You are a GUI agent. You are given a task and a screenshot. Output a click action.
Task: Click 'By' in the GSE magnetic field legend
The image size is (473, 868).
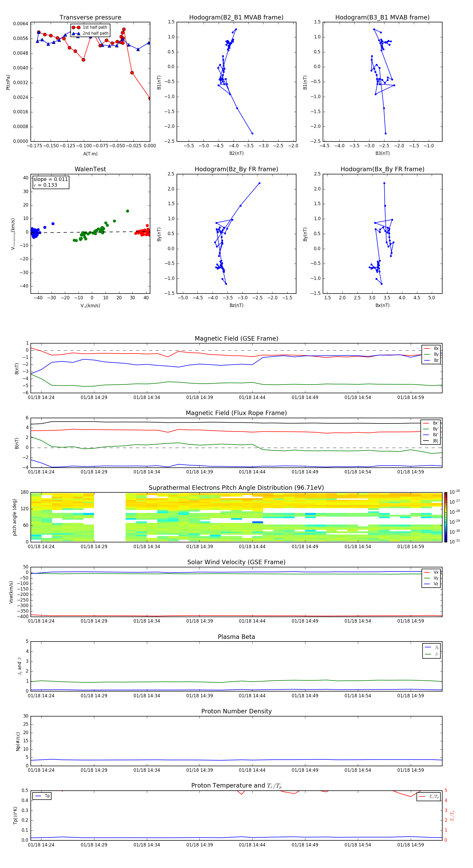coord(436,355)
